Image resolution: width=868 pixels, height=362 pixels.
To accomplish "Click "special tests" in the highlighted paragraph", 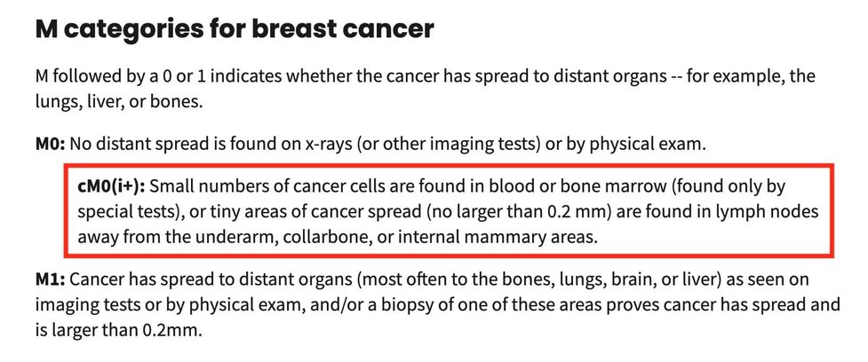I will 118,213.
